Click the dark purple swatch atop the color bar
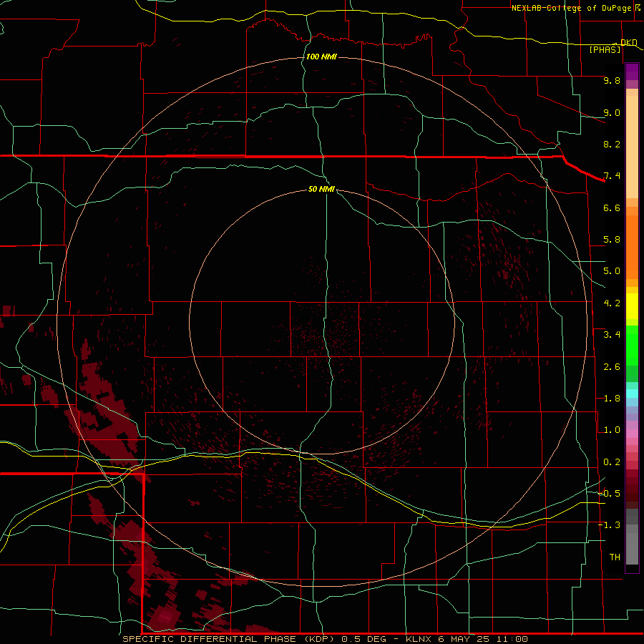The height and width of the screenshot is (644, 644). [x=632, y=68]
